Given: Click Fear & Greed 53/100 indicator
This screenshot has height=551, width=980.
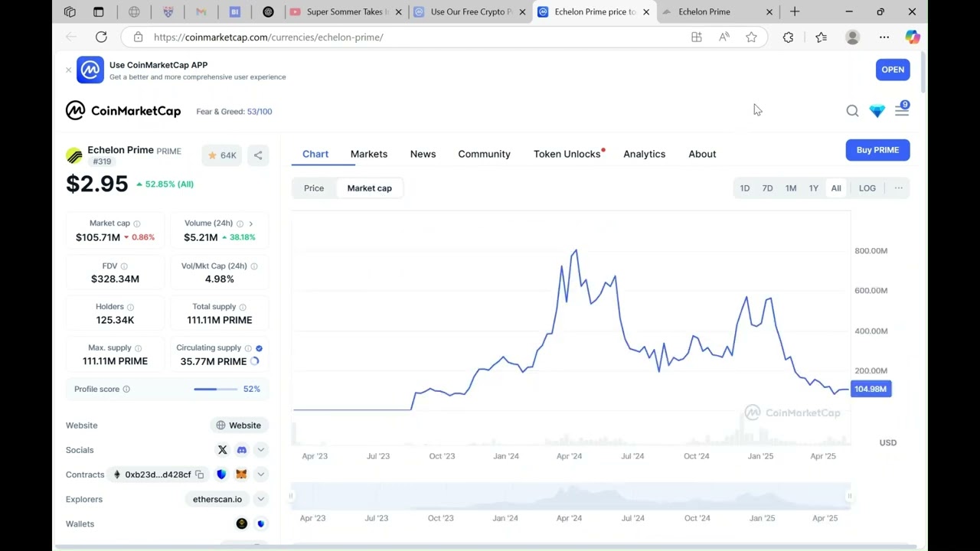Looking at the screenshot, I should pos(234,112).
